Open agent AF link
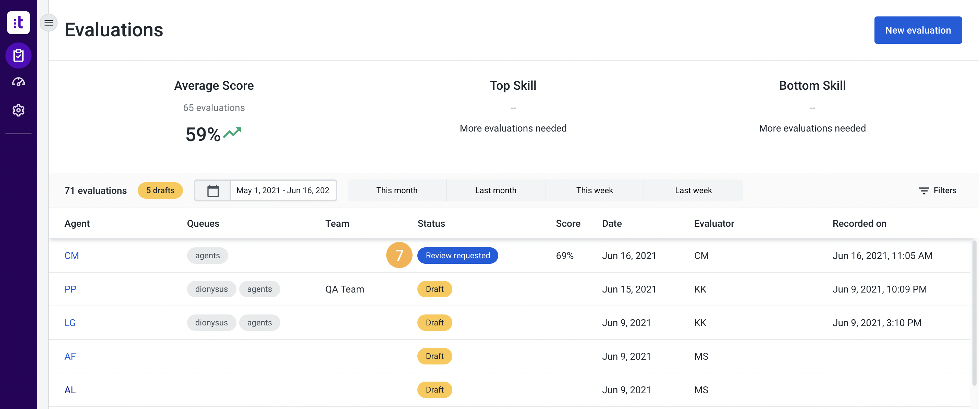Image resolution: width=980 pixels, height=409 pixels. (x=70, y=356)
